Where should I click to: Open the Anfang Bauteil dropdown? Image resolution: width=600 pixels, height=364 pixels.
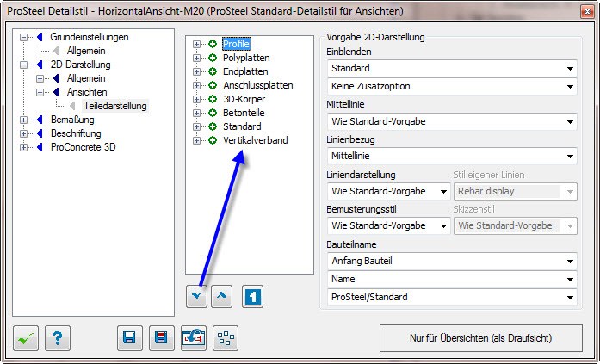452,261
